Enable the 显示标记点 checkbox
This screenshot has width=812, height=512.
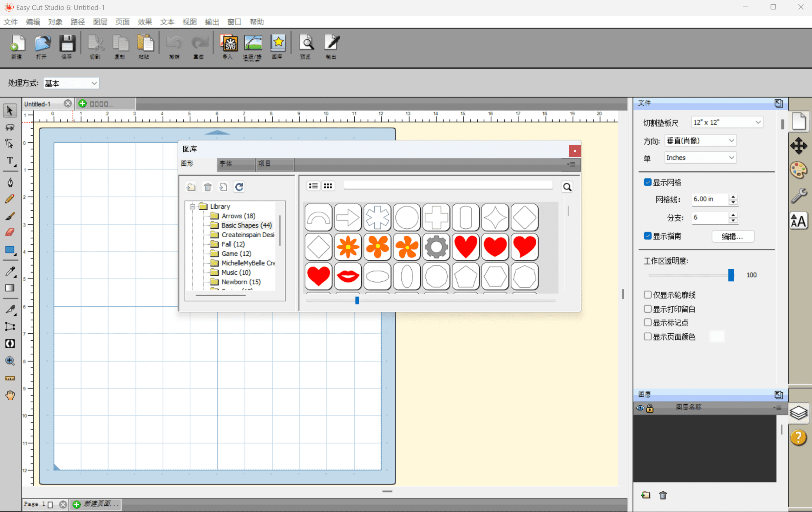[x=647, y=322]
